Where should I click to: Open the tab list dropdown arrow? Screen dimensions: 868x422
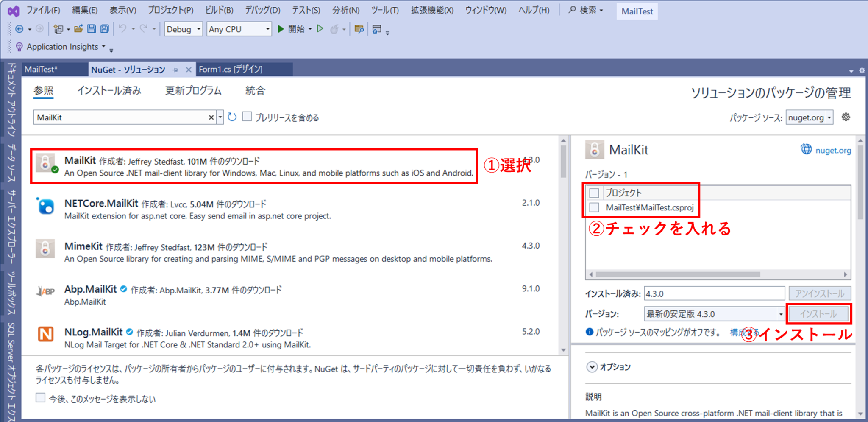[851, 71]
